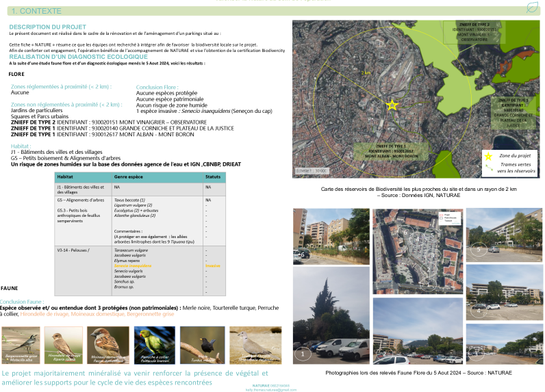This screenshot has height=392, width=545.
Task: Click the numbered circle 6 on the building photo
Action: tap(303, 254)
